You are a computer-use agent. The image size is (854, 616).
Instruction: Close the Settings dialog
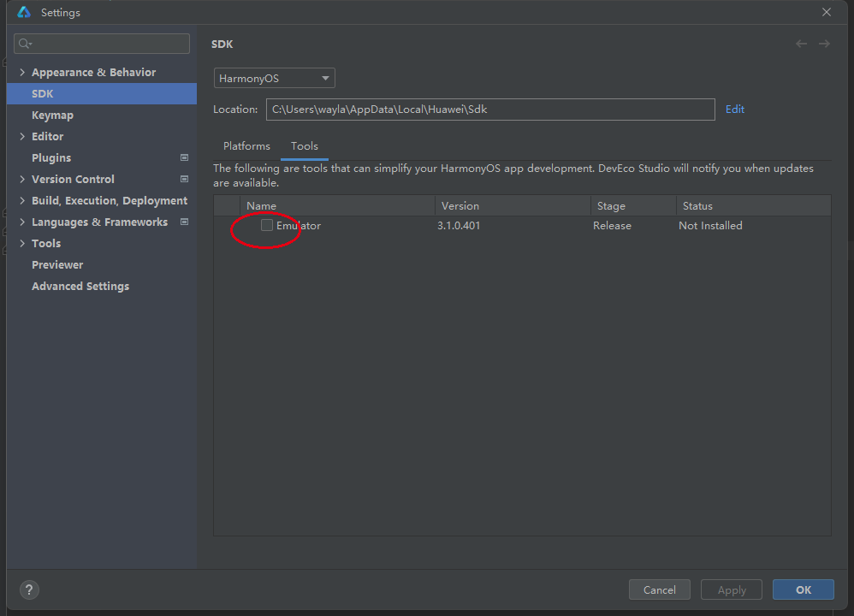pos(827,12)
